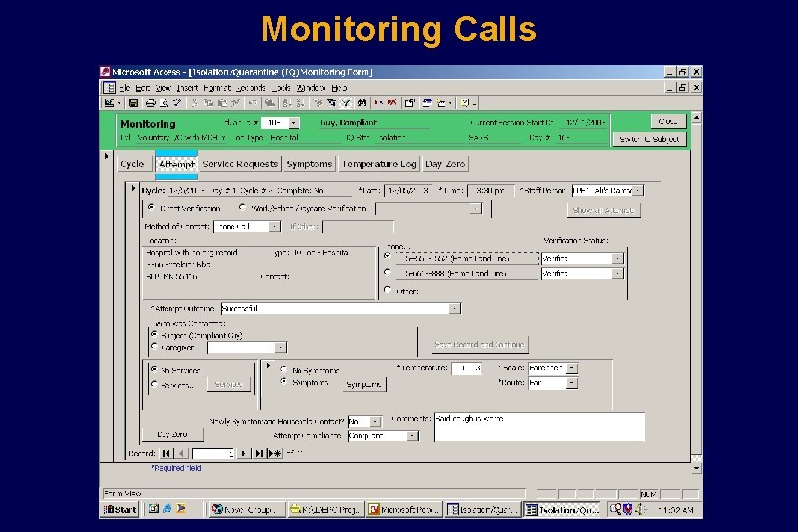Click the Delete Record toolbar icon
798x532 pixels.
[392, 103]
